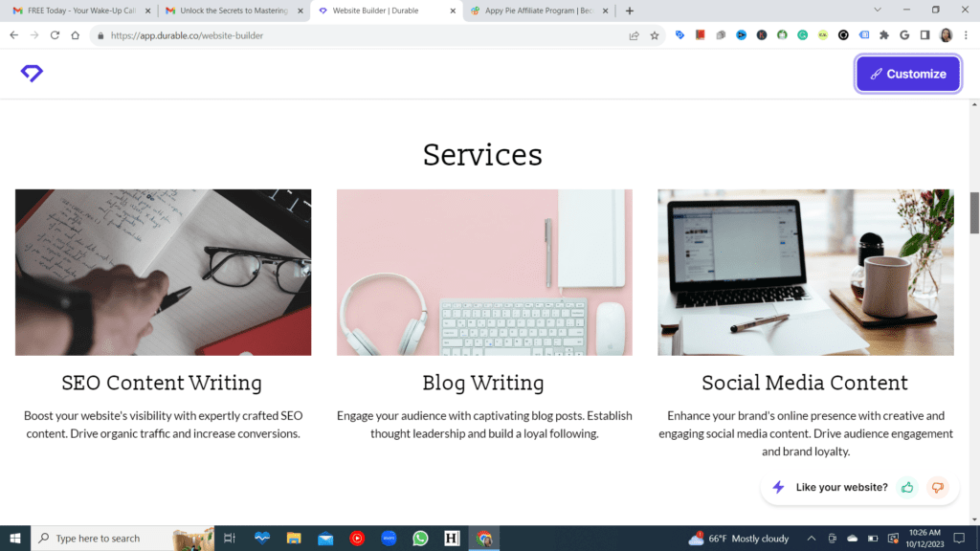Open the browser extensions puzzle icon

pos(883,35)
